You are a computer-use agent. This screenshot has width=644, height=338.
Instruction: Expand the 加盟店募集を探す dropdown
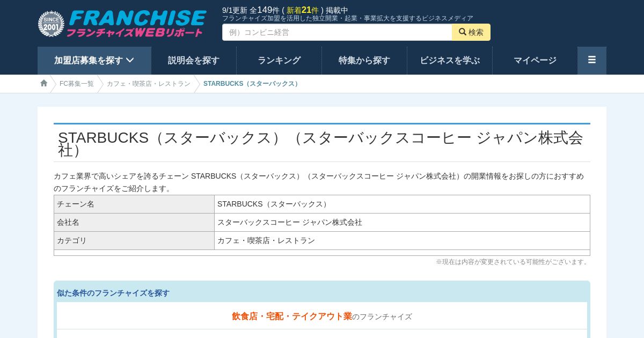click(x=94, y=61)
